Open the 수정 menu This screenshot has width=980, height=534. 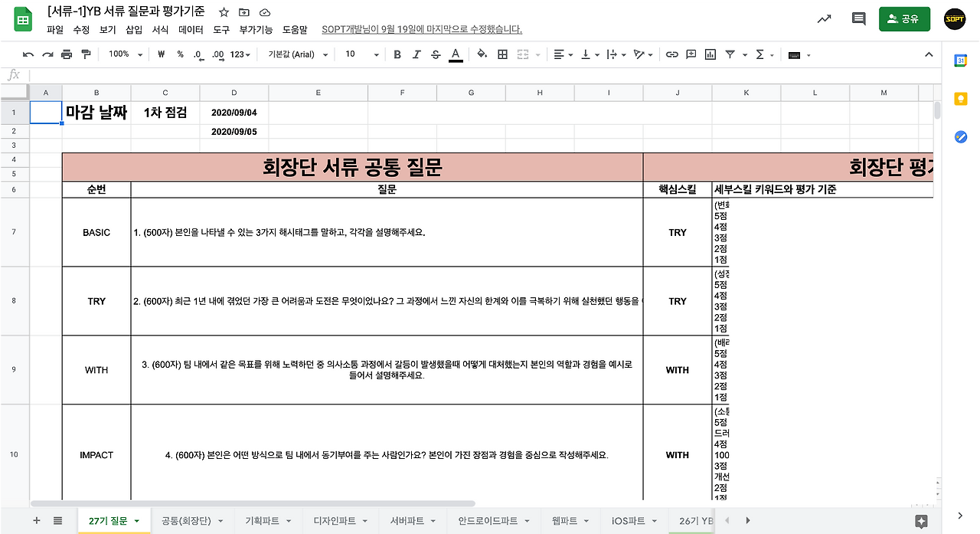[x=81, y=30]
